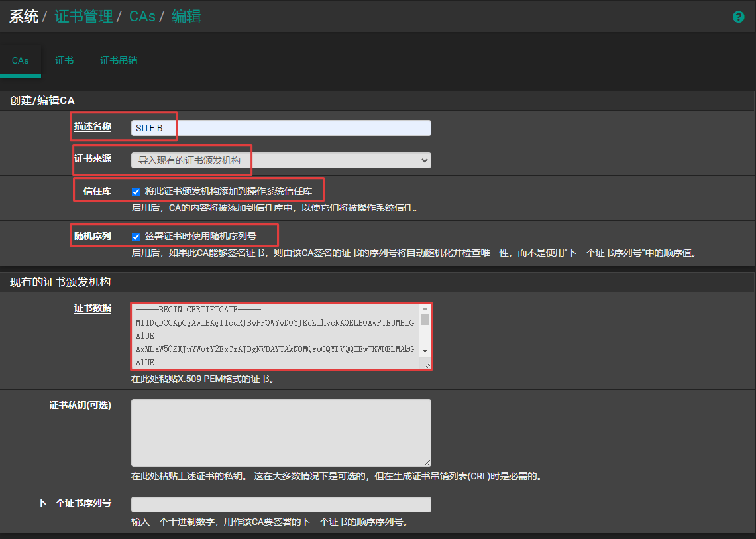756x539 pixels.
Task: Uncheck the 信任库 operating system trust checkbox
Action: click(136, 192)
